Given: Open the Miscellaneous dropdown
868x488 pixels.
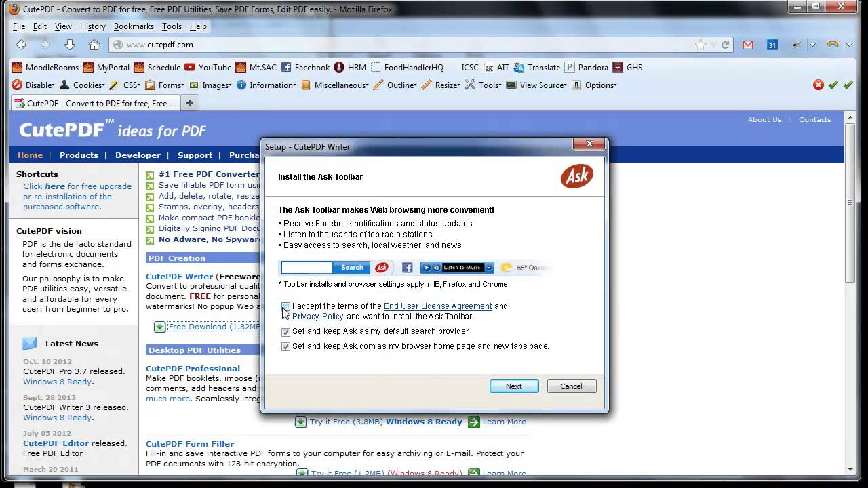Looking at the screenshot, I should pyautogui.click(x=335, y=85).
